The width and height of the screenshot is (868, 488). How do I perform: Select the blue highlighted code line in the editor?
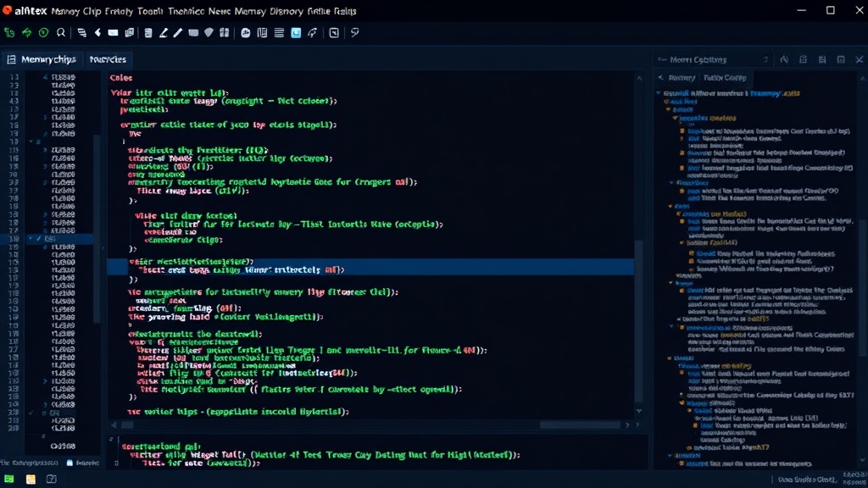(370, 266)
